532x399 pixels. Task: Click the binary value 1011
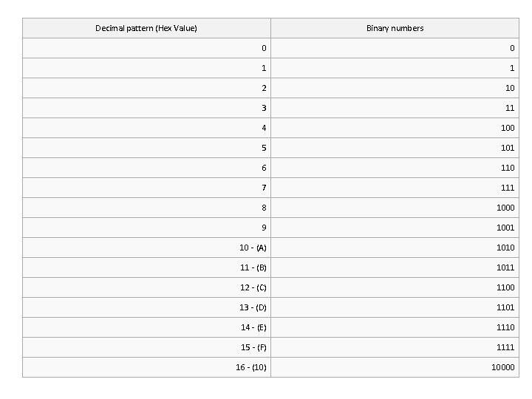(505, 267)
